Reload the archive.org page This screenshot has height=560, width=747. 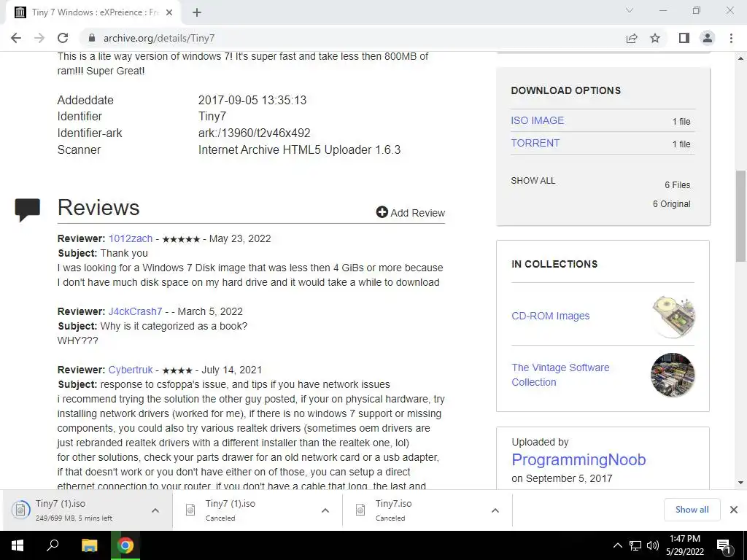[x=63, y=38]
